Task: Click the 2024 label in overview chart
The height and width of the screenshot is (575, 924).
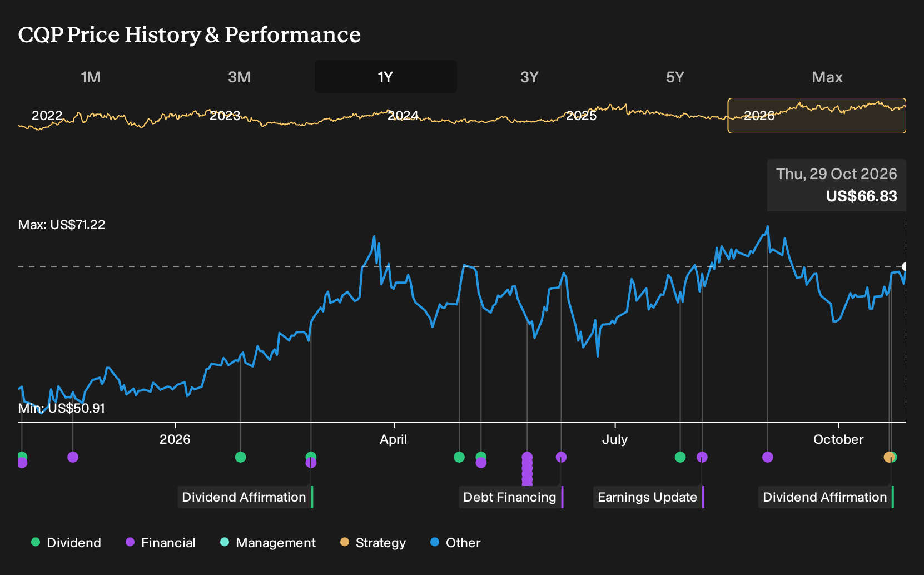Action: coord(403,116)
